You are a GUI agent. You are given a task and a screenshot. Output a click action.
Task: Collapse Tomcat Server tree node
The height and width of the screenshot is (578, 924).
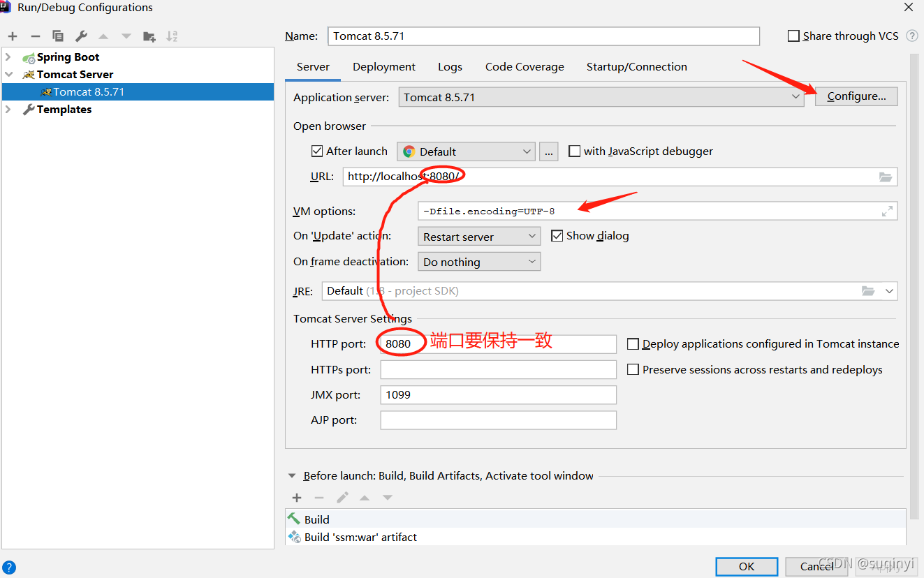(x=8, y=74)
